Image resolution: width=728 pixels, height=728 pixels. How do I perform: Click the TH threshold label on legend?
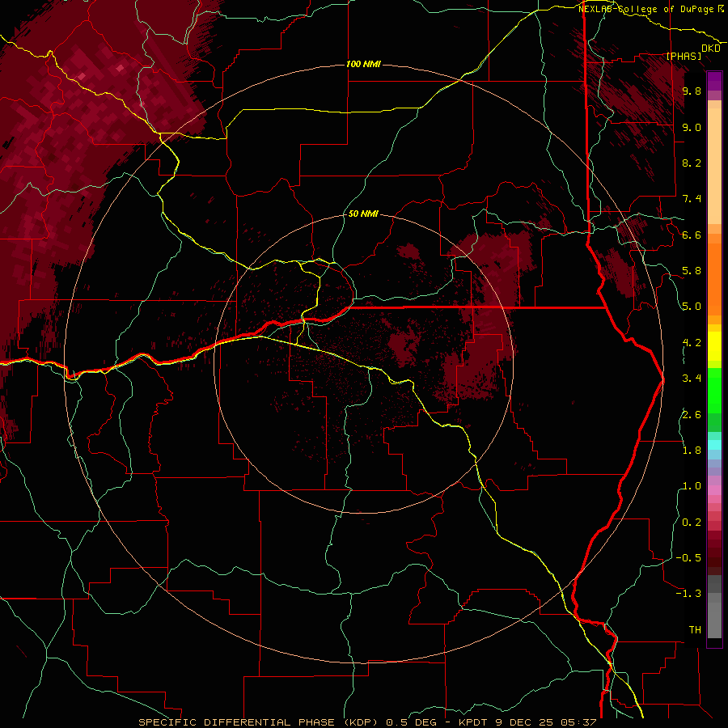695,630
